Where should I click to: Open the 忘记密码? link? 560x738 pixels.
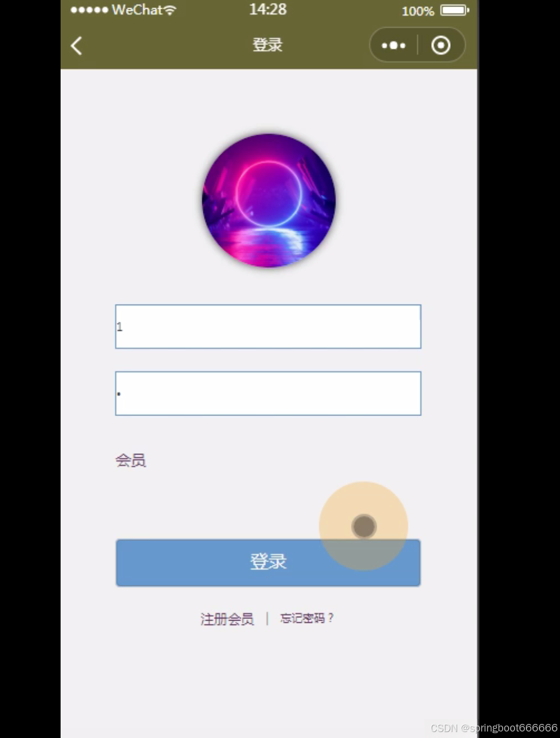coord(307,618)
